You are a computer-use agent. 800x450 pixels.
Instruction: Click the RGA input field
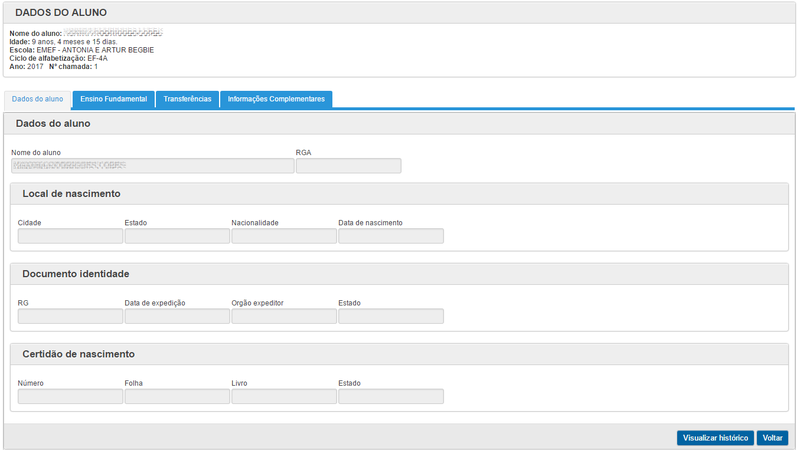pyautogui.click(x=348, y=166)
